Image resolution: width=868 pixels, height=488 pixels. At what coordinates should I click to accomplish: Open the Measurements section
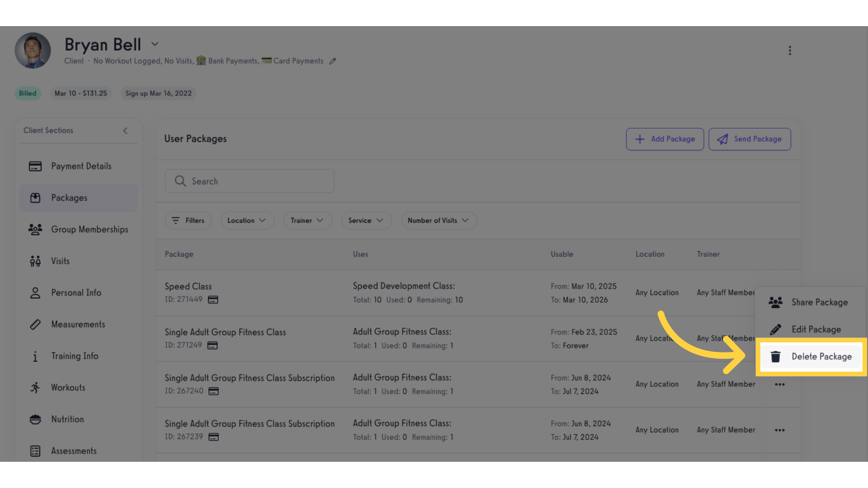coord(78,324)
